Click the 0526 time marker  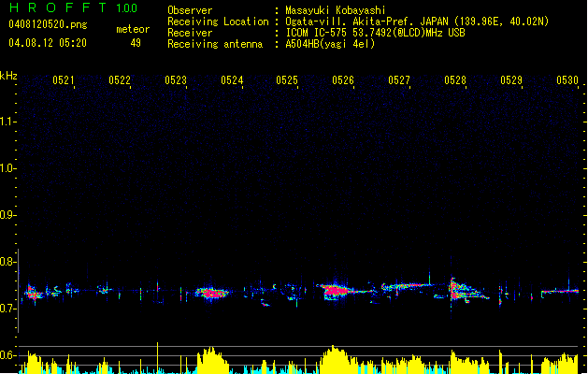tap(343, 80)
